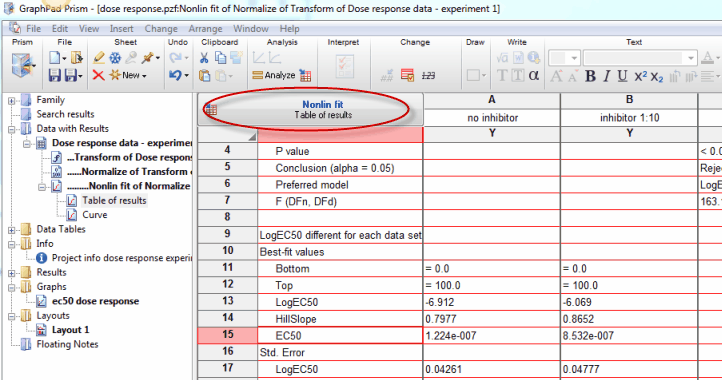Click the freeze sheet snowflake icon
722x380 pixels.
[x=115, y=58]
